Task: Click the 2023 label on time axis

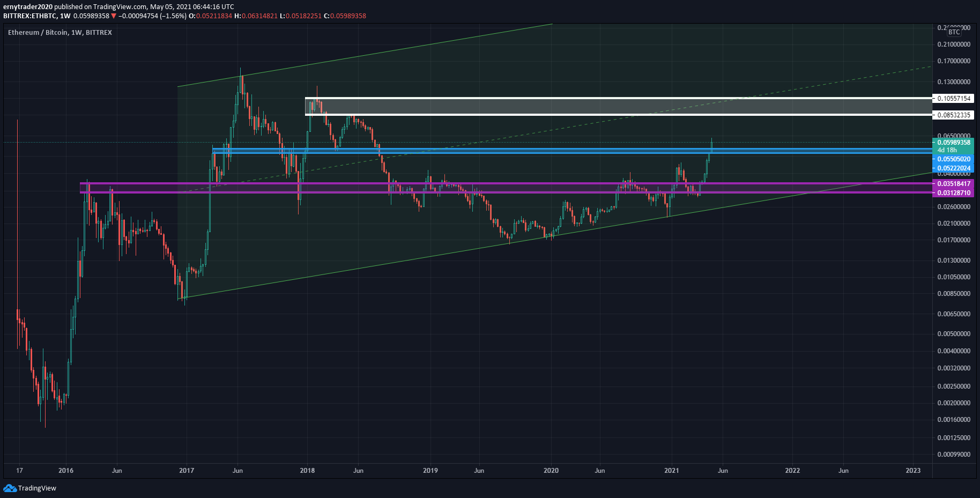Action: pyautogui.click(x=913, y=471)
